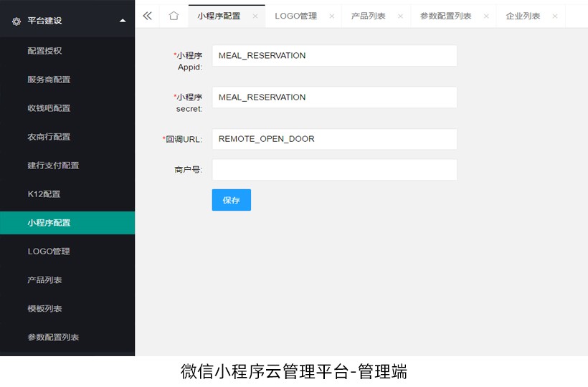
Task: Select 收钱吧配置 in the sidebar
Action: 49,108
